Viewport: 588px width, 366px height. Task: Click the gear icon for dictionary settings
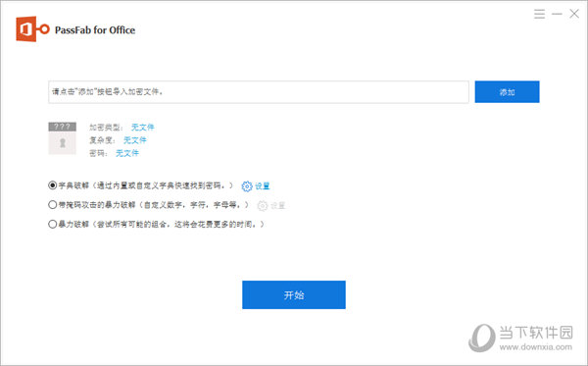[x=247, y=186]
